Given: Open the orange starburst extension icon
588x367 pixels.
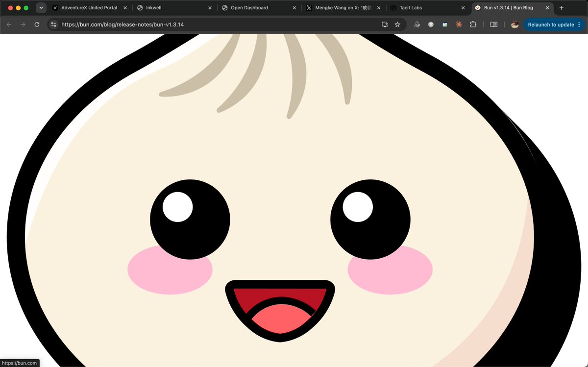Looking at the screenshot, I should [459, 24].
